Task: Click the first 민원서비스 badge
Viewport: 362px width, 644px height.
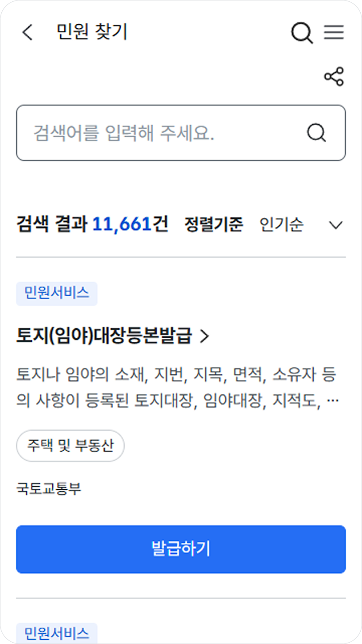Action: [x=57, y=294]
